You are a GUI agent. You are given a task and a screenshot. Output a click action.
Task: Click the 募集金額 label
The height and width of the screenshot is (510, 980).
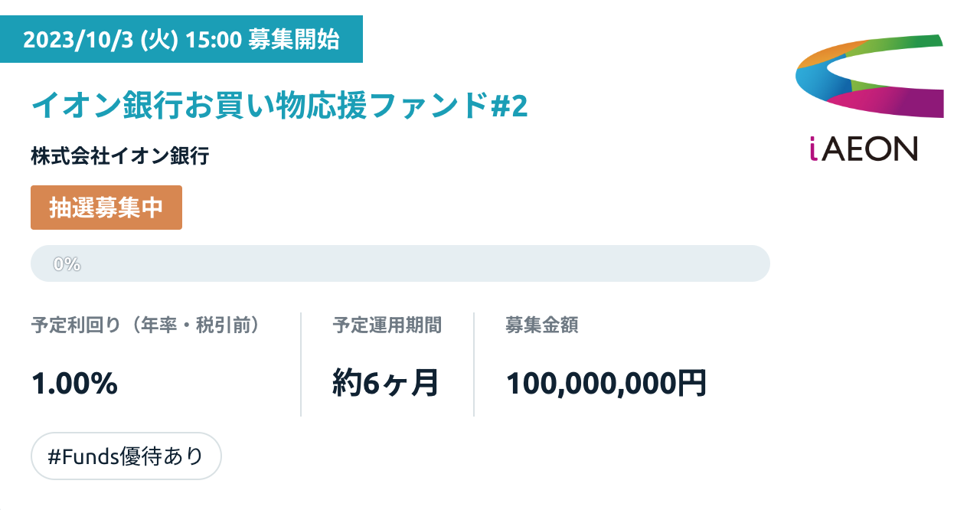point(542,325)
